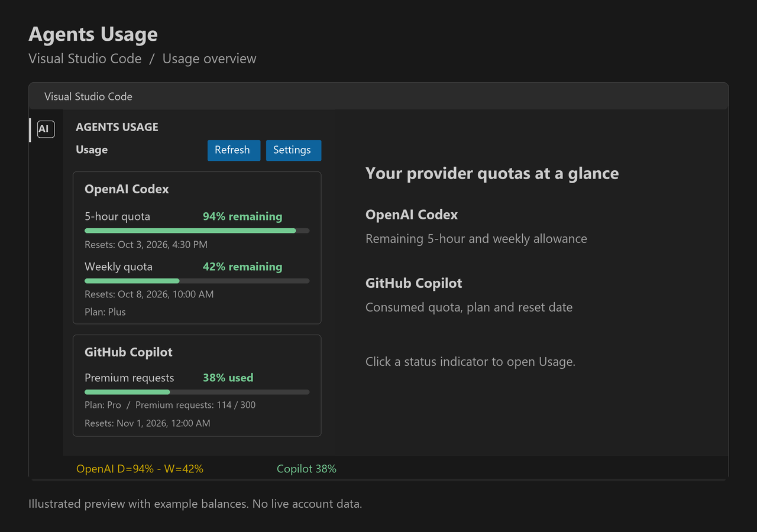The height and width of the screenshot is (532, 757).
Task: Click the "Visual Studio Code" breadcrumb
Action: [85, 59]
